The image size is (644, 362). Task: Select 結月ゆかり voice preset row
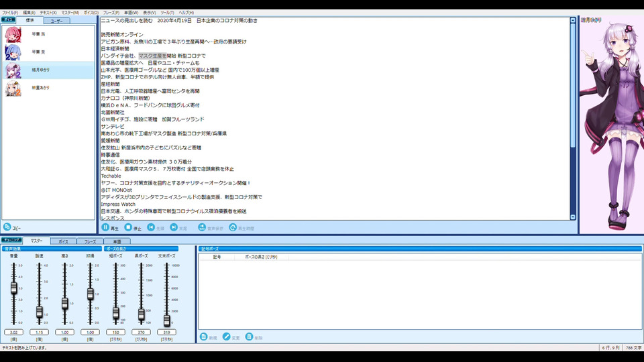[x=48, y=70]
